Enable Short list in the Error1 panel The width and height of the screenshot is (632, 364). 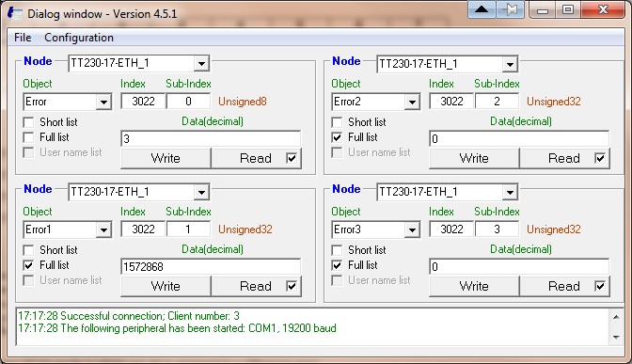coord(28,250)
